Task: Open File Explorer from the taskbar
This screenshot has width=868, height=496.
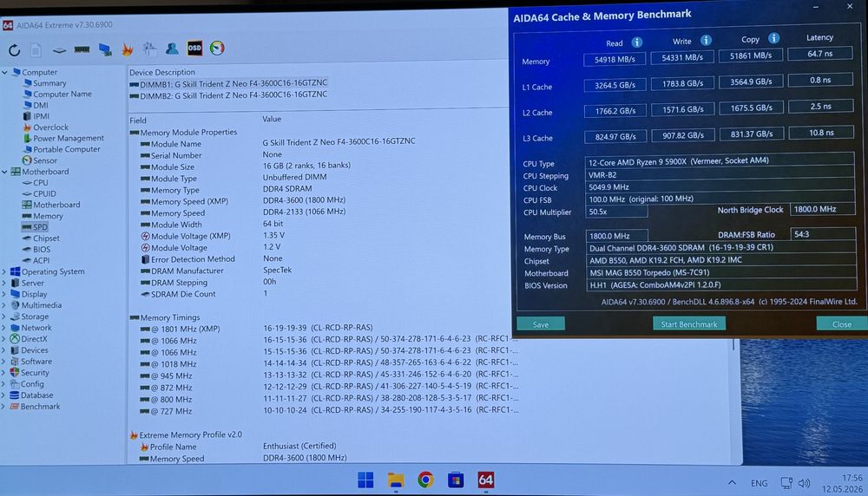Action: coord(396,480)
